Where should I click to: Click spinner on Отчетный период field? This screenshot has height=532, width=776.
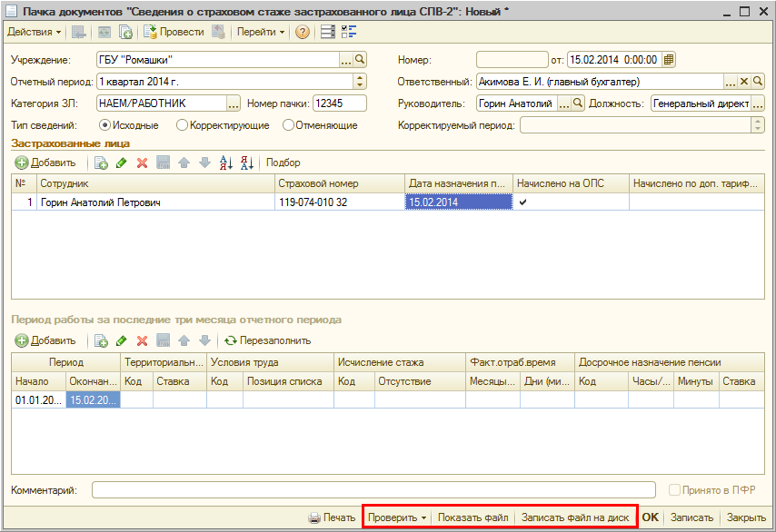pyautogui.click(x=360, y=82)
